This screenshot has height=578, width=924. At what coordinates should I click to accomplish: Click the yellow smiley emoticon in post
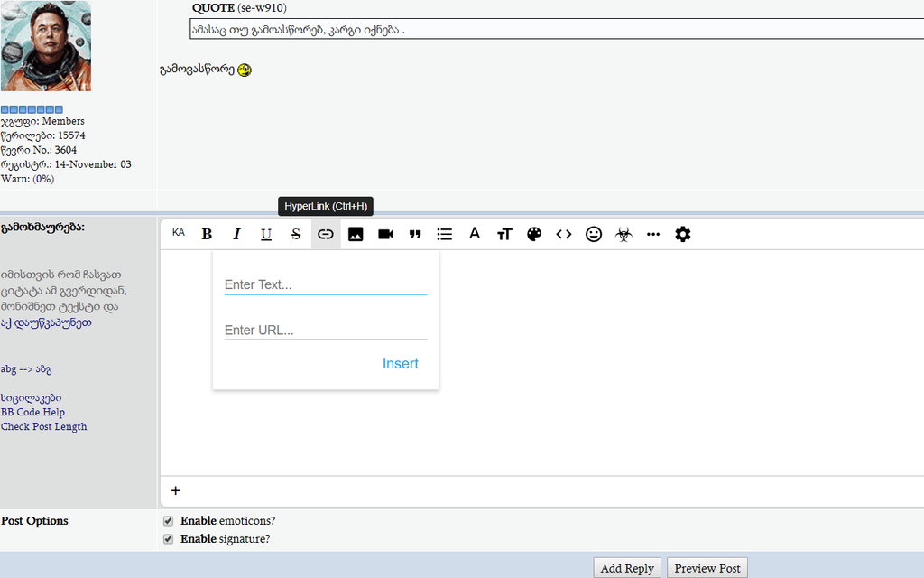tap(245, 70)
